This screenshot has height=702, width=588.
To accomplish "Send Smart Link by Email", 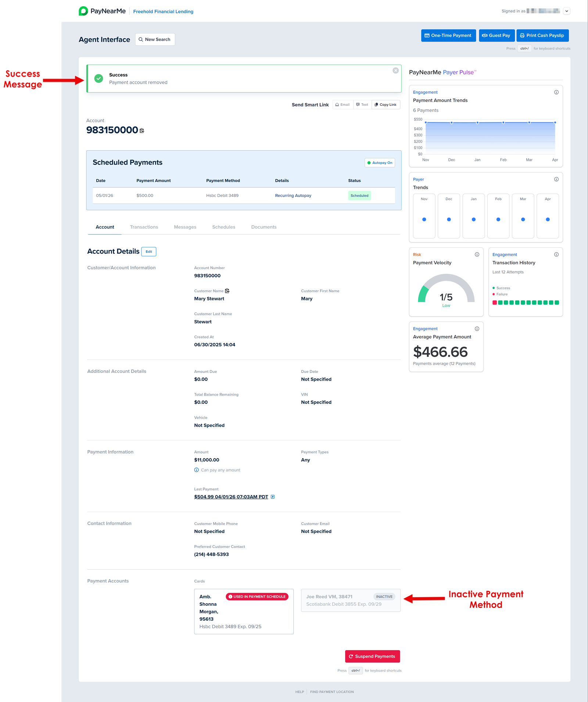I will (x=343, y=105).
